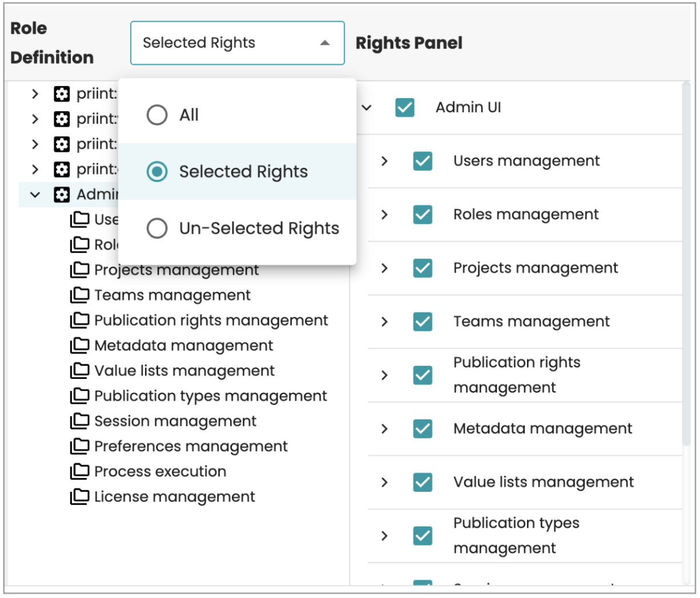Click the gear icon beside the first priint entry
Image resolution: width=700 pixels, height=598 pixels.
coord(61,94)
